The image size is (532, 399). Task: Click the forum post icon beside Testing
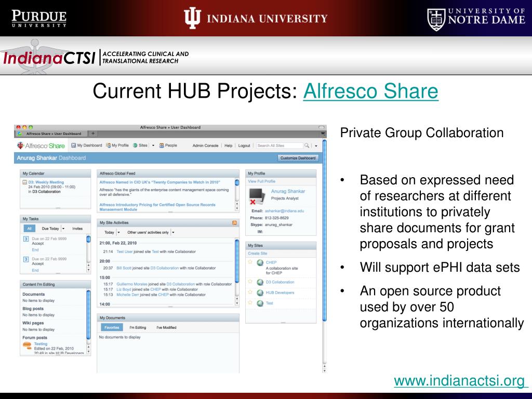(x=27, y=346)
